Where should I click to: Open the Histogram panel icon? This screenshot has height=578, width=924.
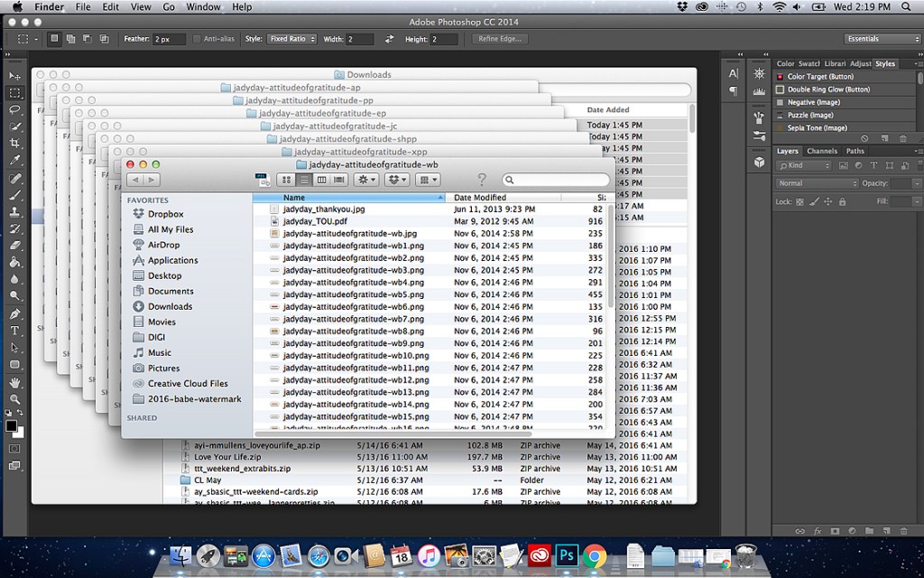pos(759,91)
